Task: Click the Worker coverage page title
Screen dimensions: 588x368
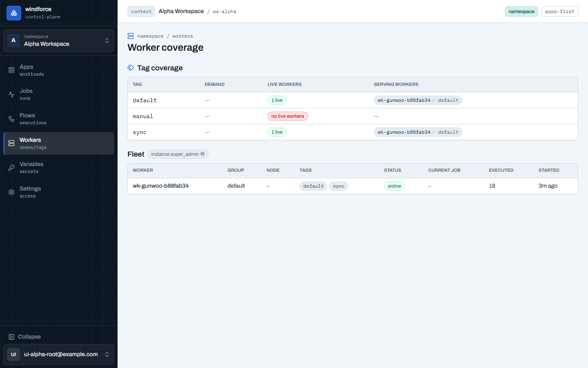Action: pyautogui.click(x=165, y=47)
